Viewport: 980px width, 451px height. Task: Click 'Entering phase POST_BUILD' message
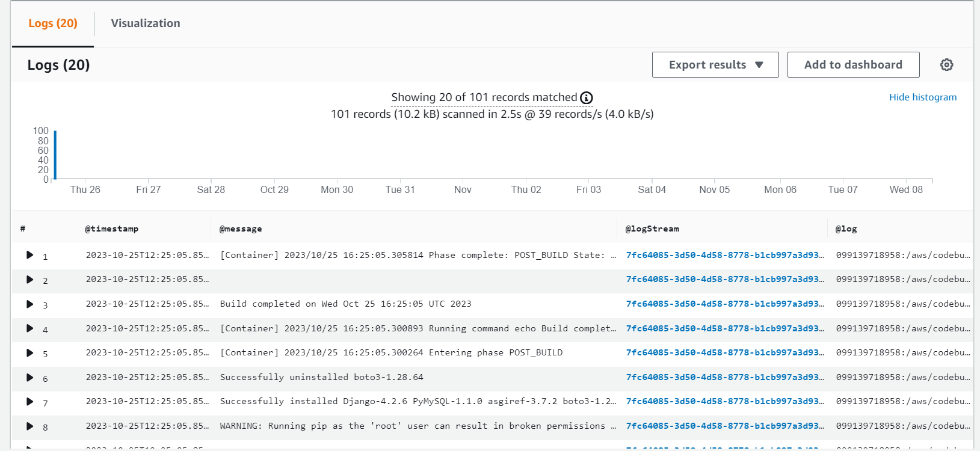tap(392, 353)
